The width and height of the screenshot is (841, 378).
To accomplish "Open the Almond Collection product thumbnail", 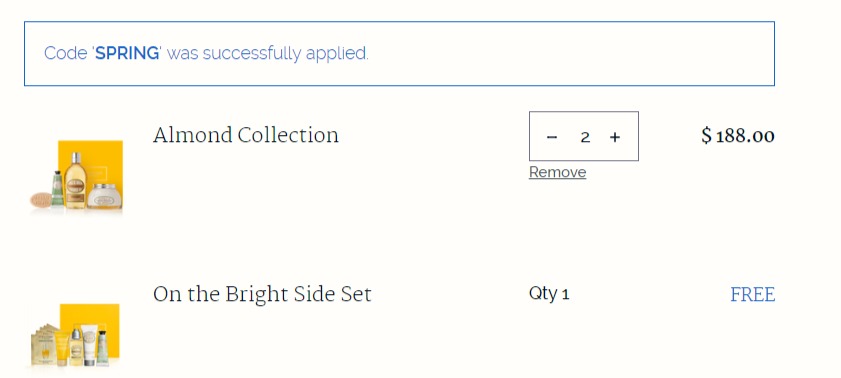I will 76,175.
